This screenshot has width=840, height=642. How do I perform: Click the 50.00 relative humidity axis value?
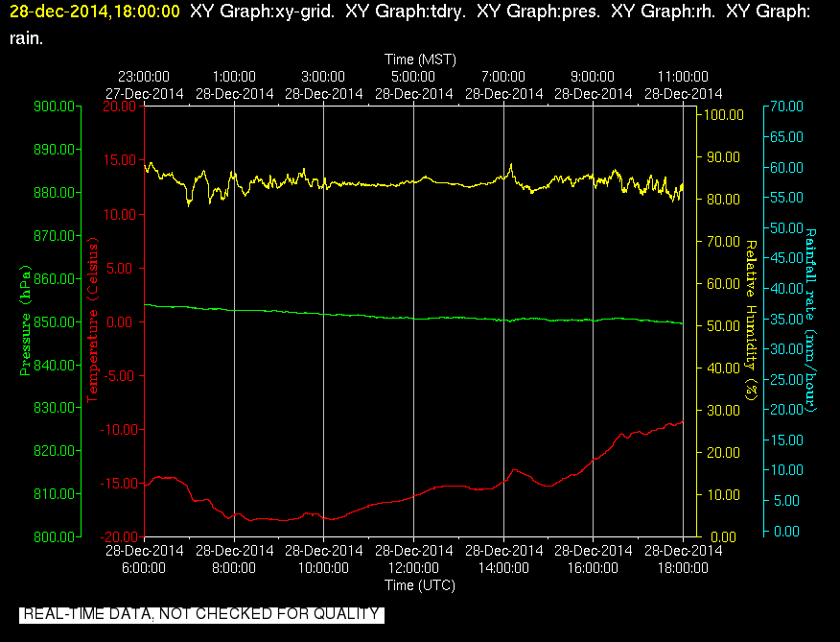(724, 326)
